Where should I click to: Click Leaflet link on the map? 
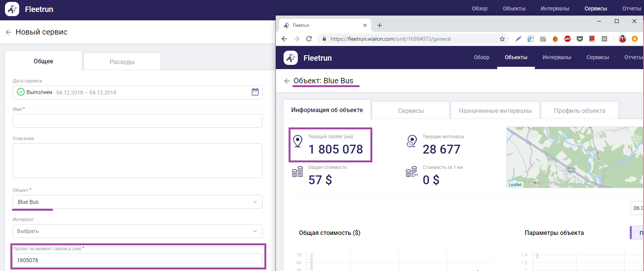(515, 185)
